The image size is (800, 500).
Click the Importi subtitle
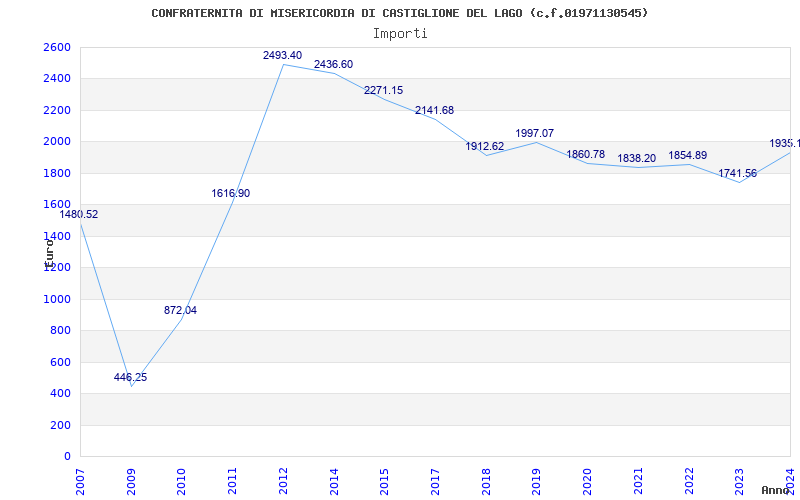tap(400, 34)
